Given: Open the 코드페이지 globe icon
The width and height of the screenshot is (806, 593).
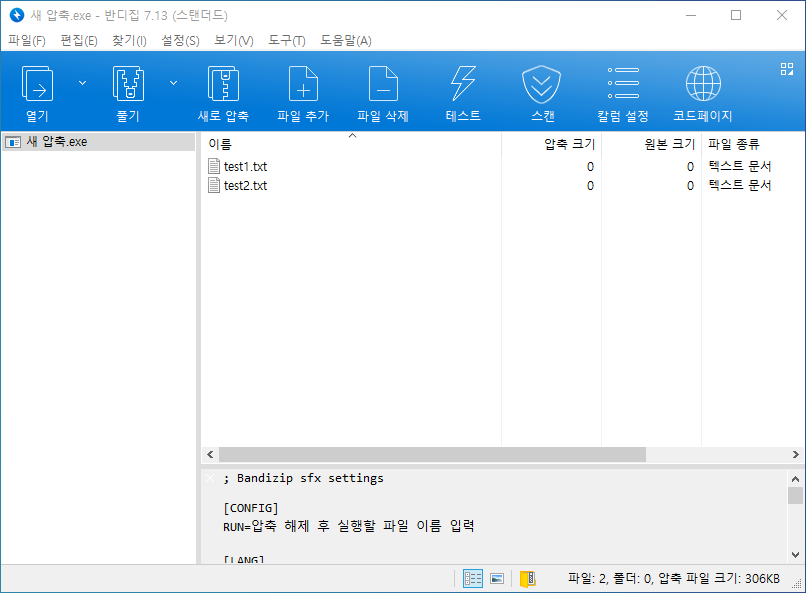Looking at the screenshot, I should (703, 84).
